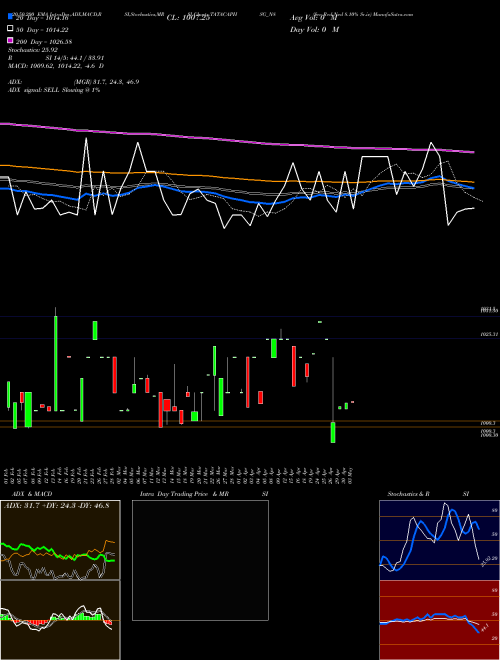
Task: Click the 'ADX & MACD' panel title
Action: pos(32,494)
